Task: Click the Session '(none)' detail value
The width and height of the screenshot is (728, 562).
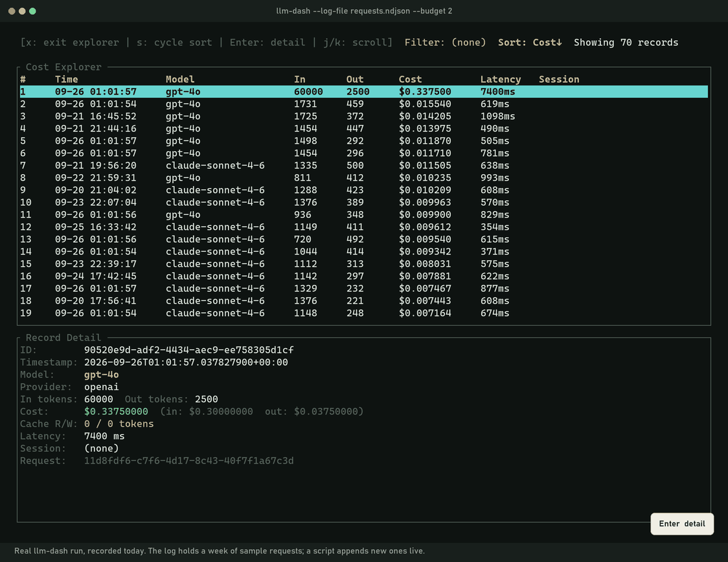Action: (101, 448)
